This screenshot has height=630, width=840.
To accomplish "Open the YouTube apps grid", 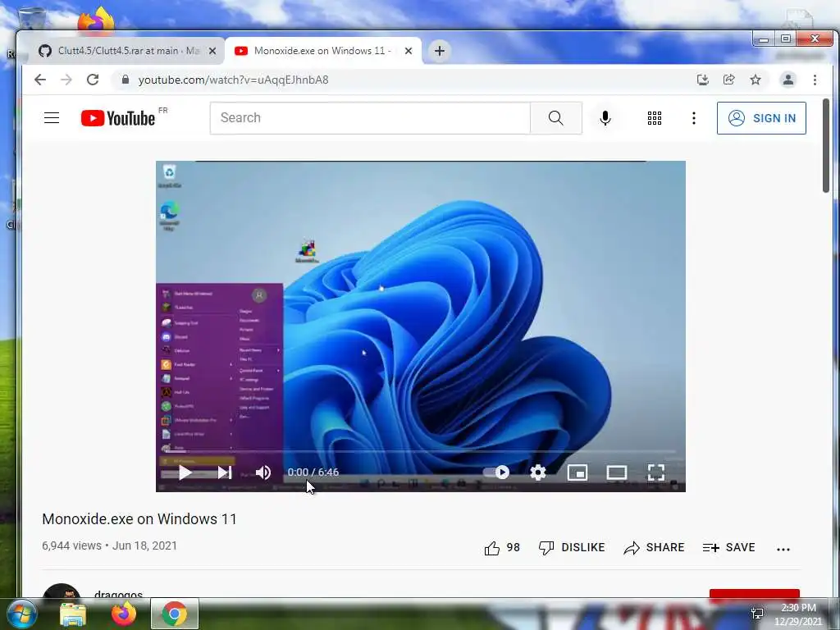I will [654, 118].
